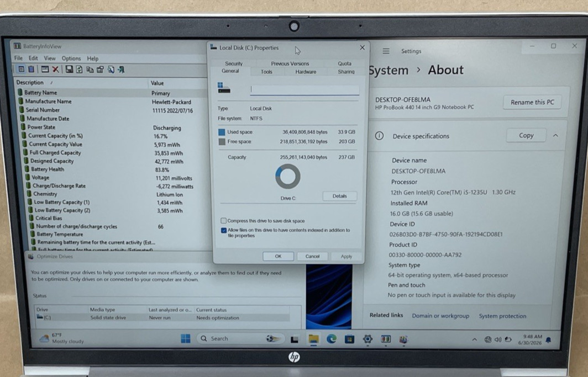Screen dimensions: 588x377
Task: Click the battery icon beside Chemistry row
Action: (29, 194)
